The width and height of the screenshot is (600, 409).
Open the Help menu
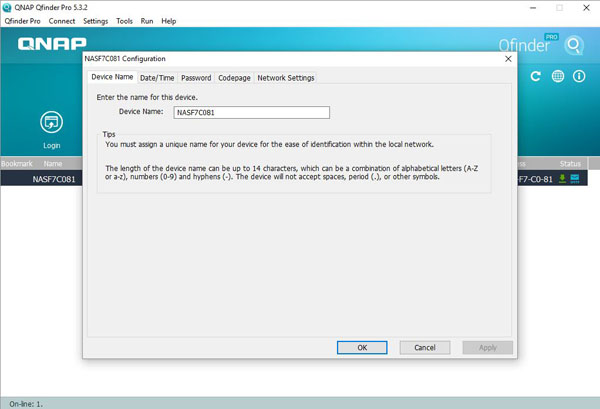(x=169, y=21)
